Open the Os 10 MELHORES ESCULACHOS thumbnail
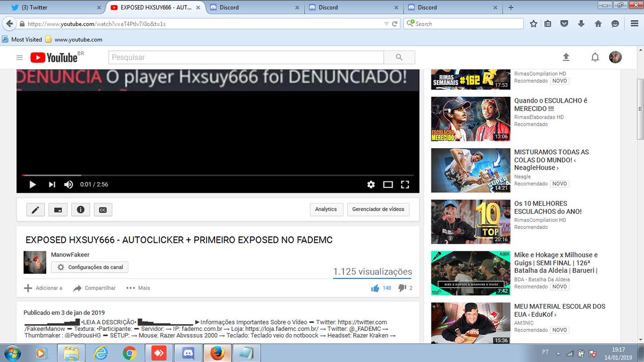644x362 pixels. [471, 222]
